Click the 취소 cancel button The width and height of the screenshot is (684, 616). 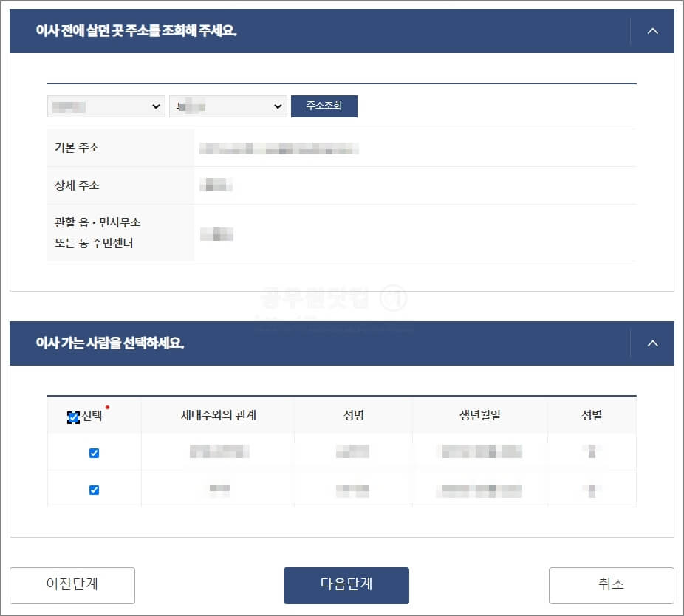pyautogui.click(x=611, y=585)
